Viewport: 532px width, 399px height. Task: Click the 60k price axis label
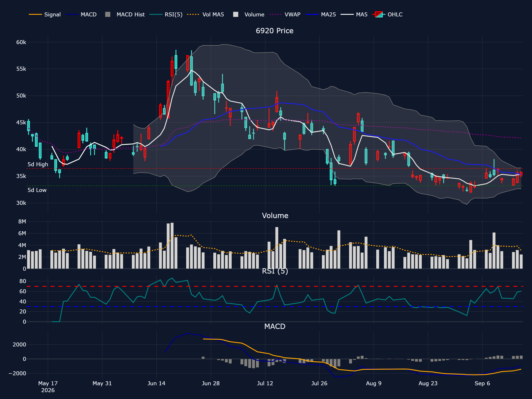point(21,42)
